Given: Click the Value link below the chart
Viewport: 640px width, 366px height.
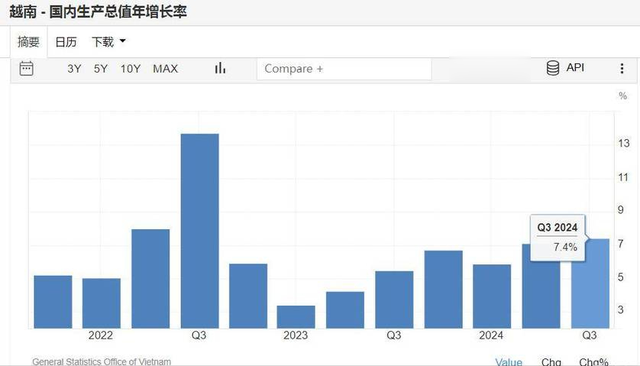Looking at the screenshot, I should coord(509,362).
